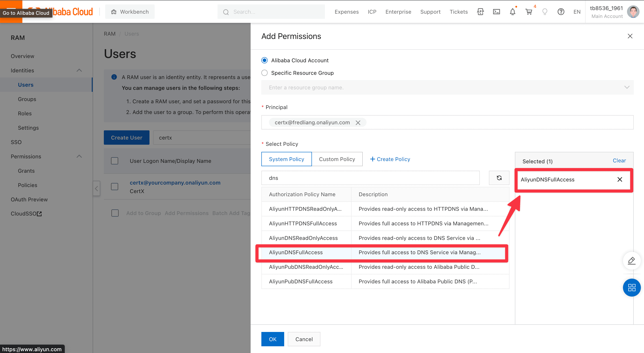This screenshot has height=353, width=644.
Task: Open OAuth Preview in sidebar
Action: pyautogui.click(x=29, y=199)
